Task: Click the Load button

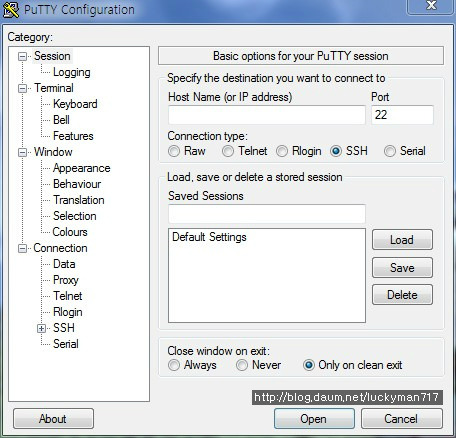Action: coord(402,240)
